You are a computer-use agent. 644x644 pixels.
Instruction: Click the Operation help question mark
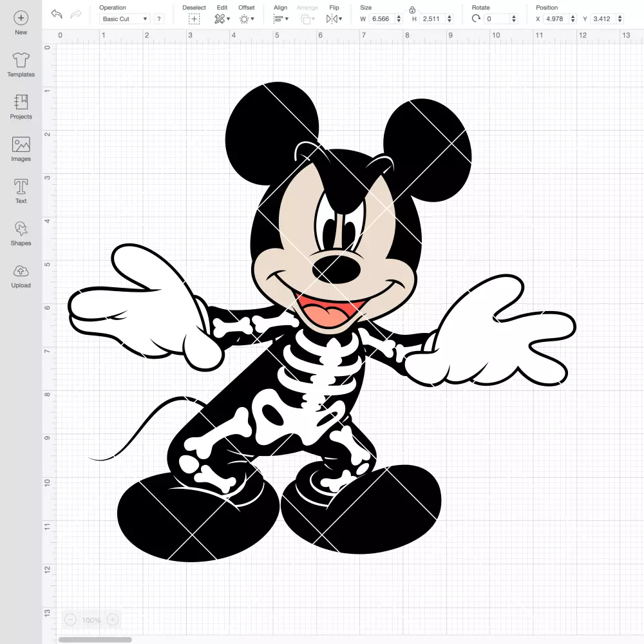(159, 19)
